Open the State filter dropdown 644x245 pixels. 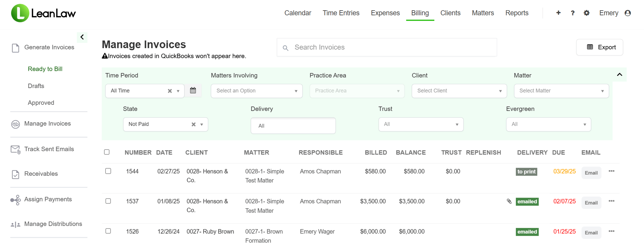[166, 124]
